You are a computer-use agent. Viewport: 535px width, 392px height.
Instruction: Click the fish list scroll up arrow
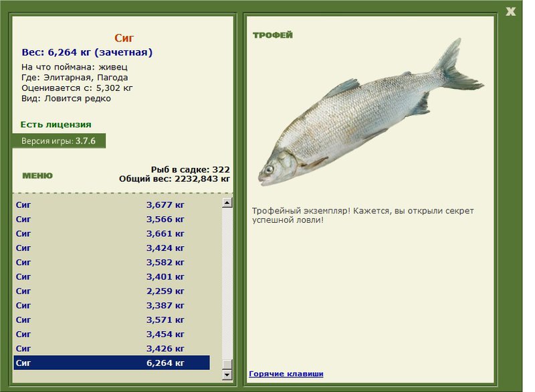point(227,203)
